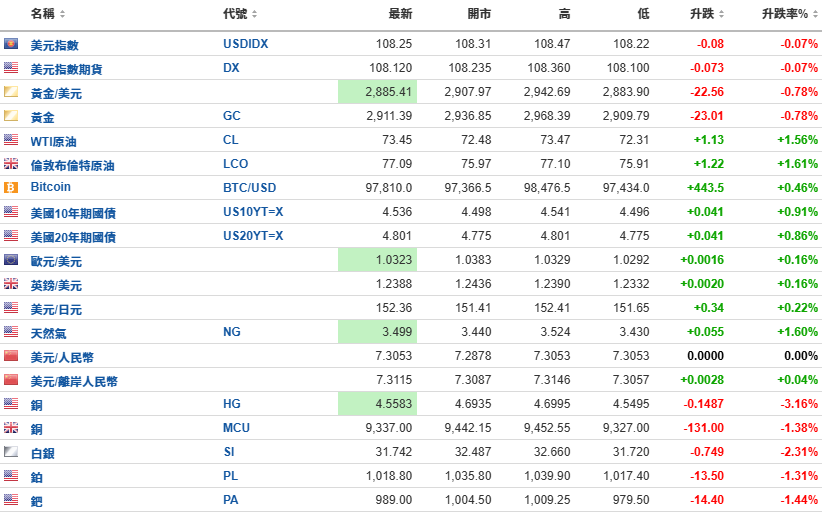This screenshot has width=822, height=516.
Task: Sort by 代號 column sort arrow
Action: click(x=254, y=14)
